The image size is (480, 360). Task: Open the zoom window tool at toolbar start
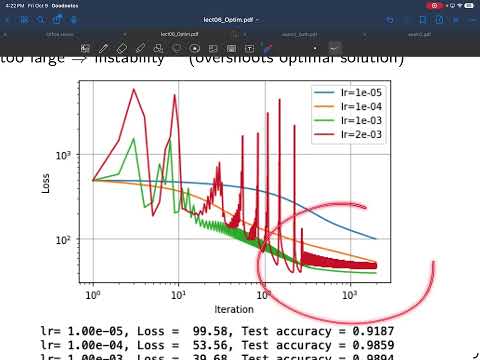[85, 49]
